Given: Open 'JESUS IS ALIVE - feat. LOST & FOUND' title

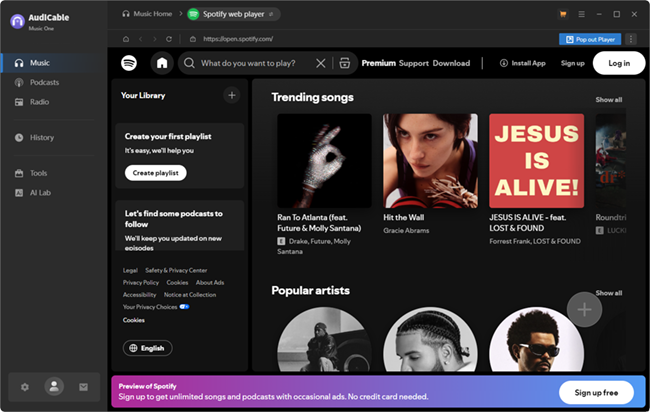Looking at the screenshot, I should (527, 223).
